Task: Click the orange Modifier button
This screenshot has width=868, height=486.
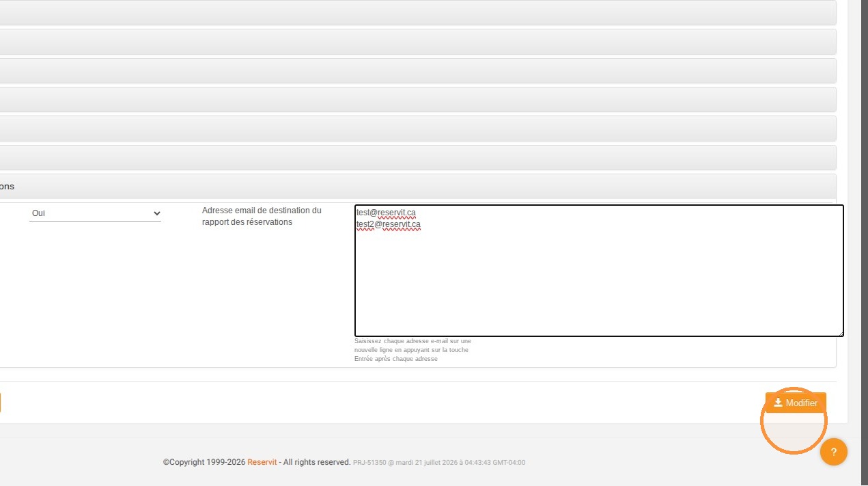Action: click(x=796, y=403)
